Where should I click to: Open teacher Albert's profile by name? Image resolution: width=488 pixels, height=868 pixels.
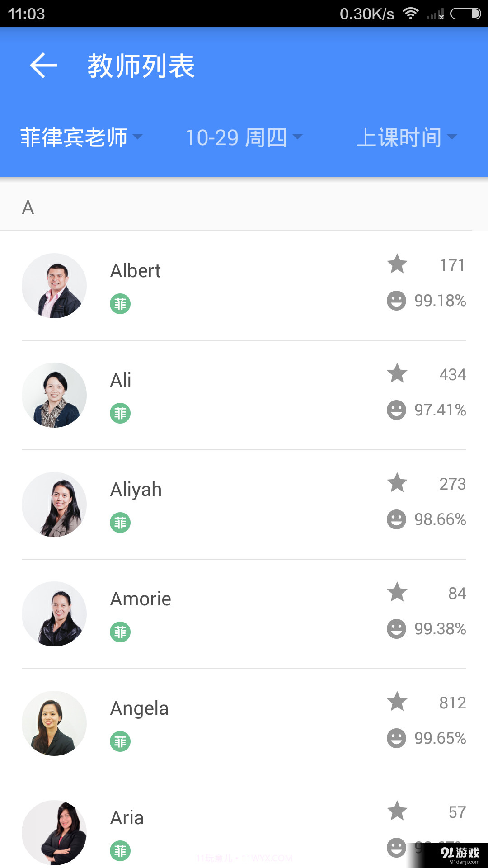click(136, 271)
